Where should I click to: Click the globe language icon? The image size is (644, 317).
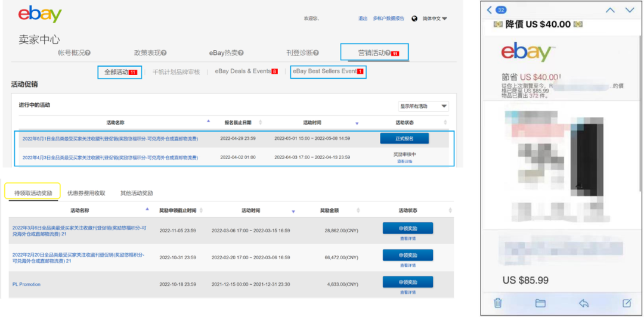point(414,18)
